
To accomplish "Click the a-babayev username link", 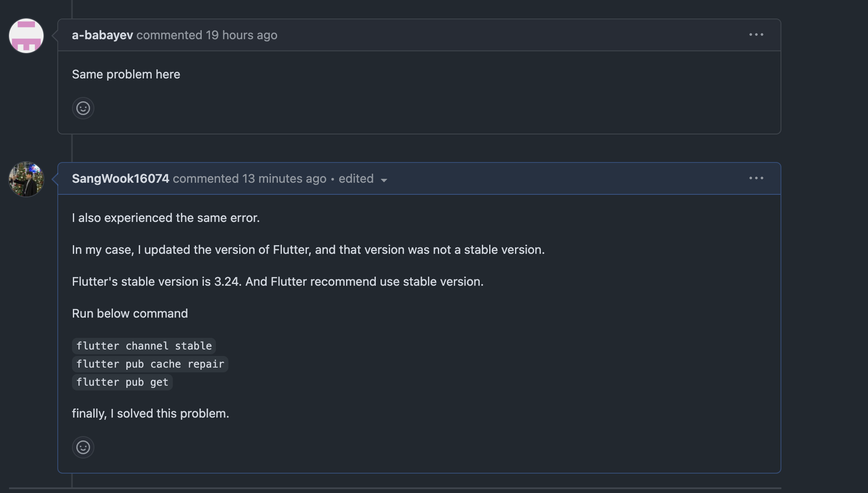I will click(x=102, y=35).
